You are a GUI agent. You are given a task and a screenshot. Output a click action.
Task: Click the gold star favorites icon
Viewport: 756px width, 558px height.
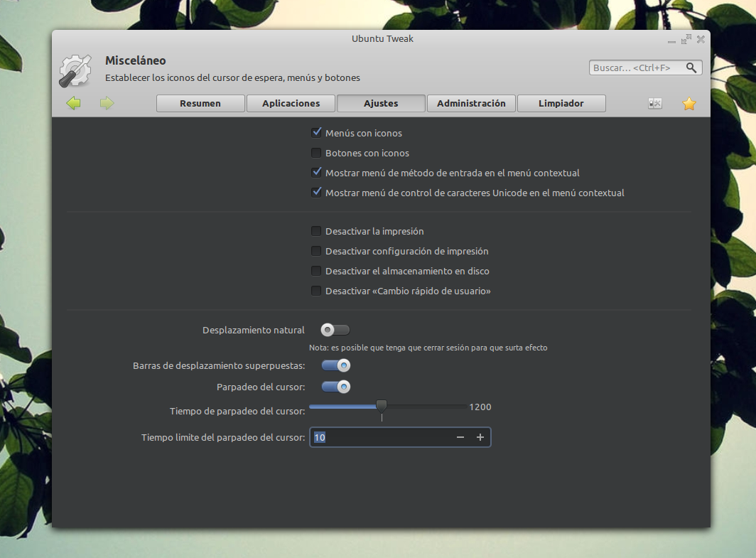[689, 103]
